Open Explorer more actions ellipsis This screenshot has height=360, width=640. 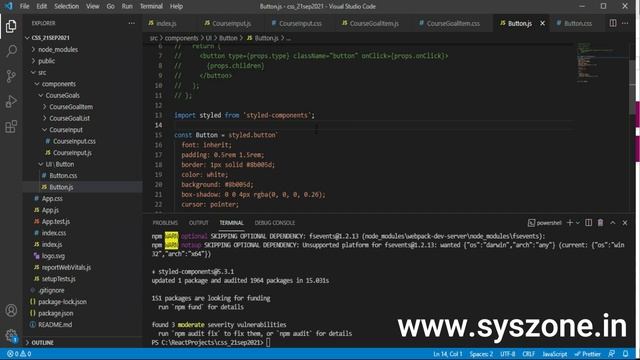coord(131,23)
